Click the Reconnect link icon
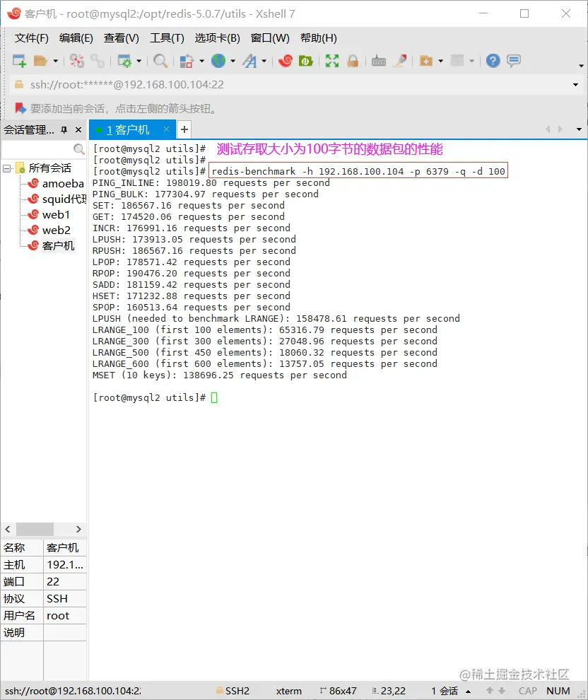 pyautogui.click(x=97, y=61)
